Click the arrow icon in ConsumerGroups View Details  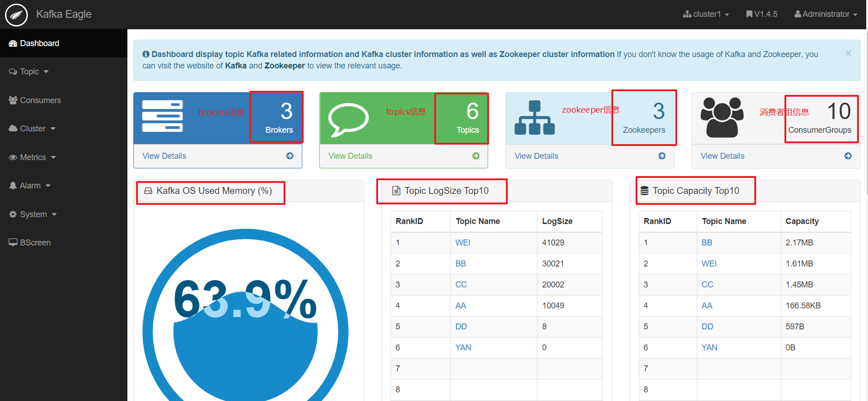tap(848, 156)
